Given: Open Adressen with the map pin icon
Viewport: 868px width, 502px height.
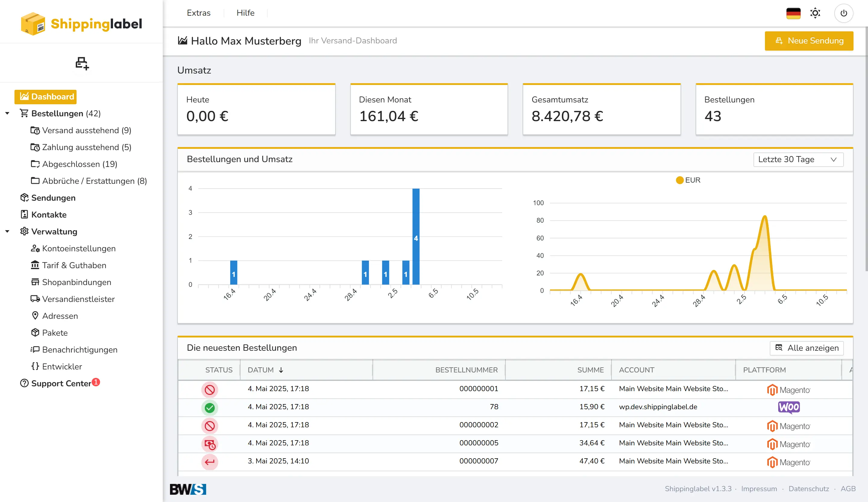Looking at the screenshot, I should [x=35, y=316].
